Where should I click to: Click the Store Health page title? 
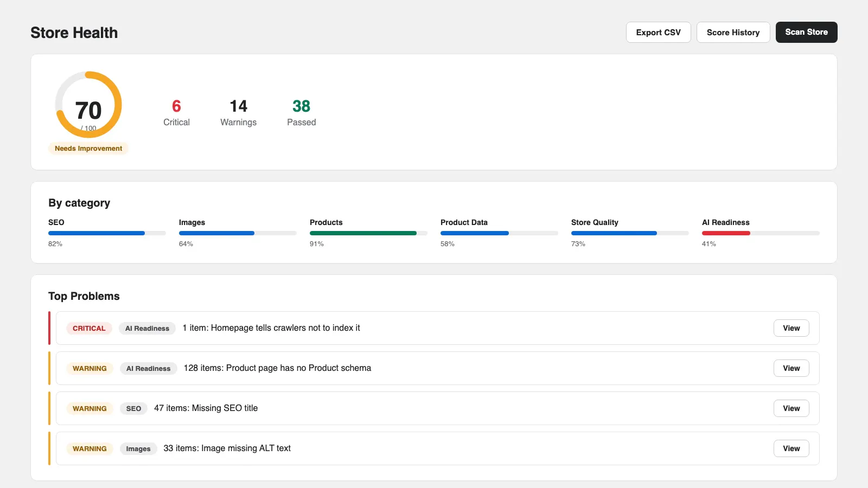(74, 33)
